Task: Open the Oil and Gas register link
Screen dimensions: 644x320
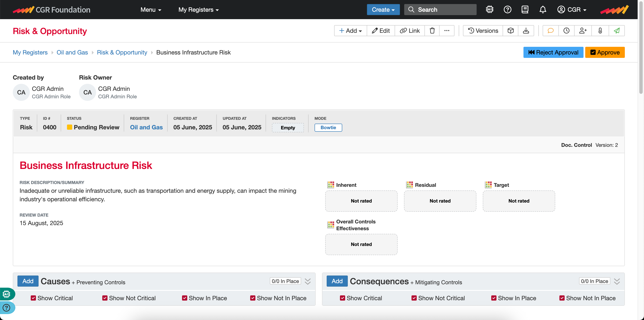Action: (72, 52)
